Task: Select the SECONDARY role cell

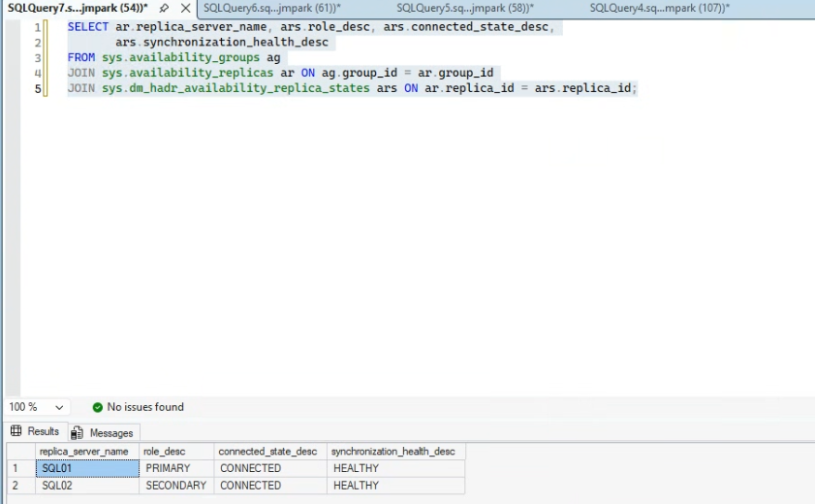Action: pyautogui.click(x=176, y=486)
